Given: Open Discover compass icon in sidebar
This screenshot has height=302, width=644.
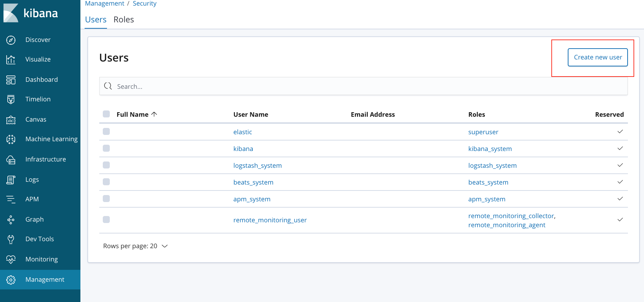Looking at the screenshot, I should tap(11, 40).
